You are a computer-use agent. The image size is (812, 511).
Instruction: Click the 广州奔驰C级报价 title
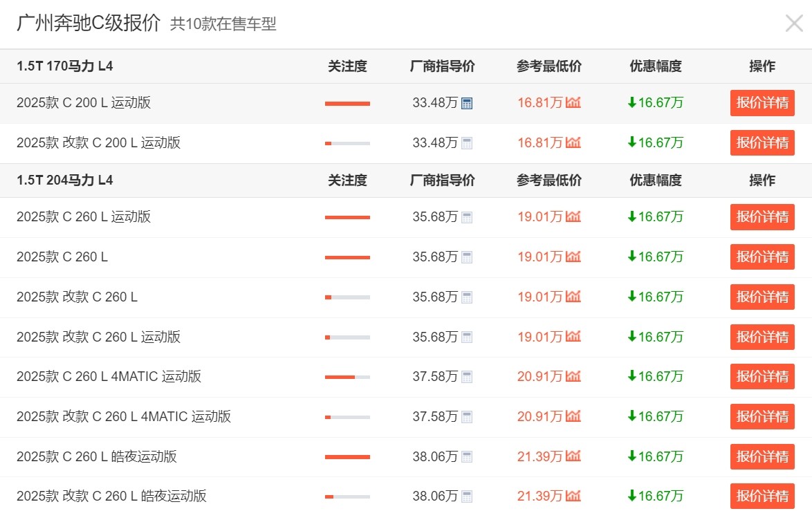pyautogui.click(x=89, y=23)
